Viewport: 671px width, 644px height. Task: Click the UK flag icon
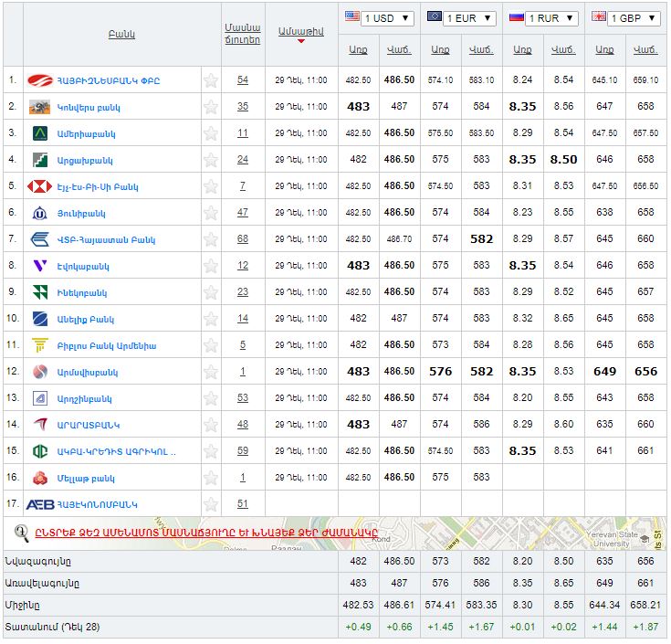[598, 16]
